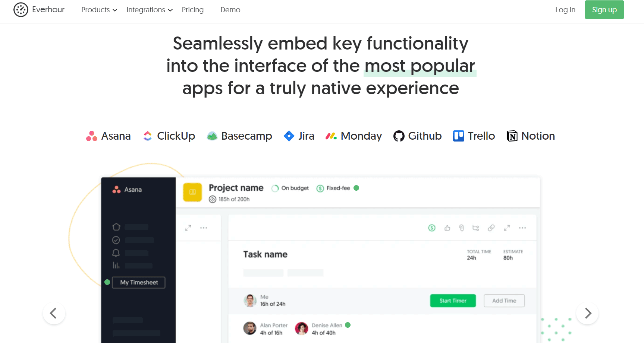
Task: Show the next carousel slide
Action: [587, 313]
